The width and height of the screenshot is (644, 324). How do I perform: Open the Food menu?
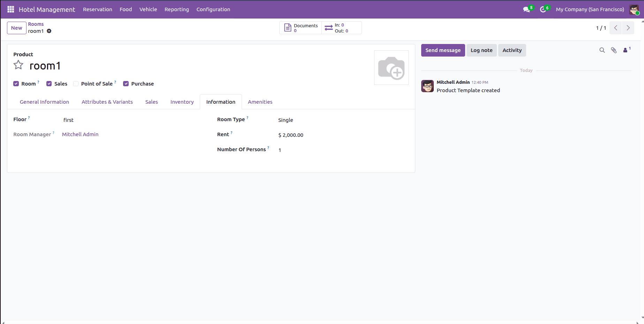tap(126, 9)
